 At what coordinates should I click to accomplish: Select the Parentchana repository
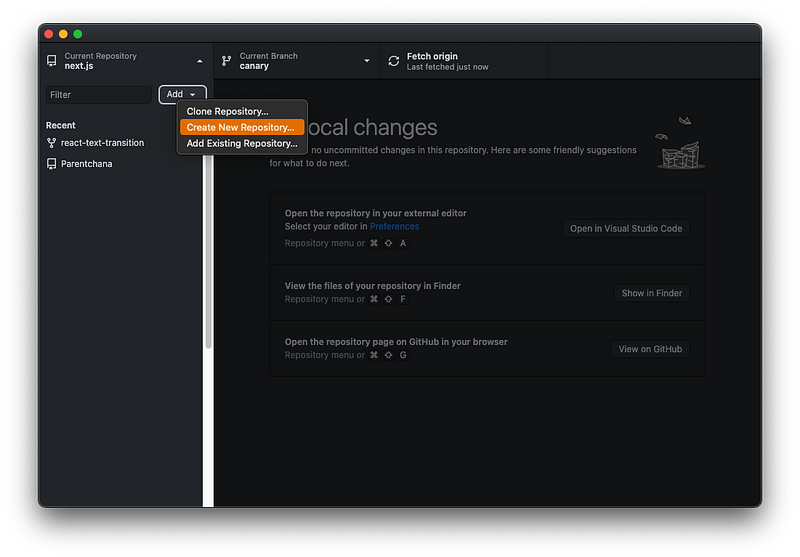[x=120, y=164]
